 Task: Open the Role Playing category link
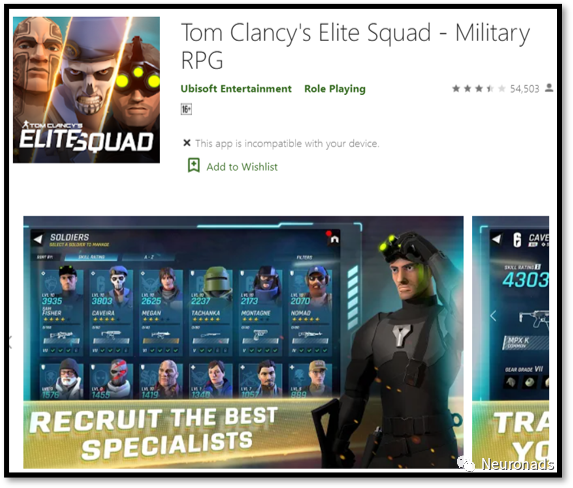click(335, 89)
